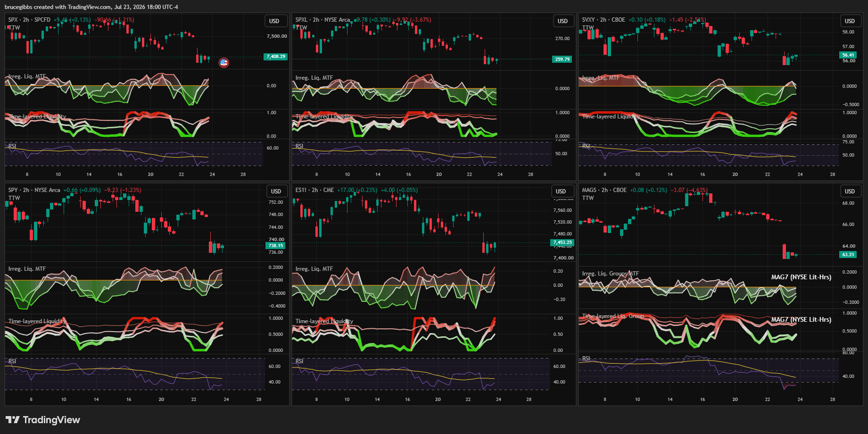Select 'Irreg. Liq. MTF' legend on the SPX chart
Image resolution: width=868 pixels, height=434 pixels.
[x=27, y=76]
